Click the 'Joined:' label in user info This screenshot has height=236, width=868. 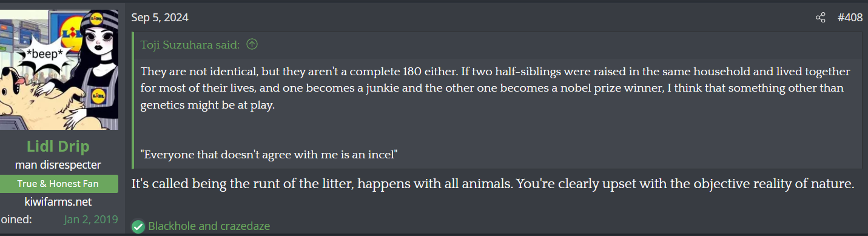[16, 219]
